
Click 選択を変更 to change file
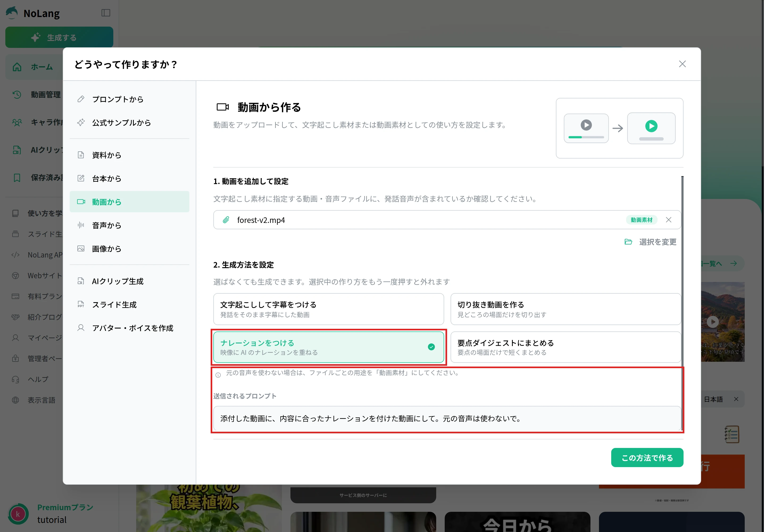point(657,242)
